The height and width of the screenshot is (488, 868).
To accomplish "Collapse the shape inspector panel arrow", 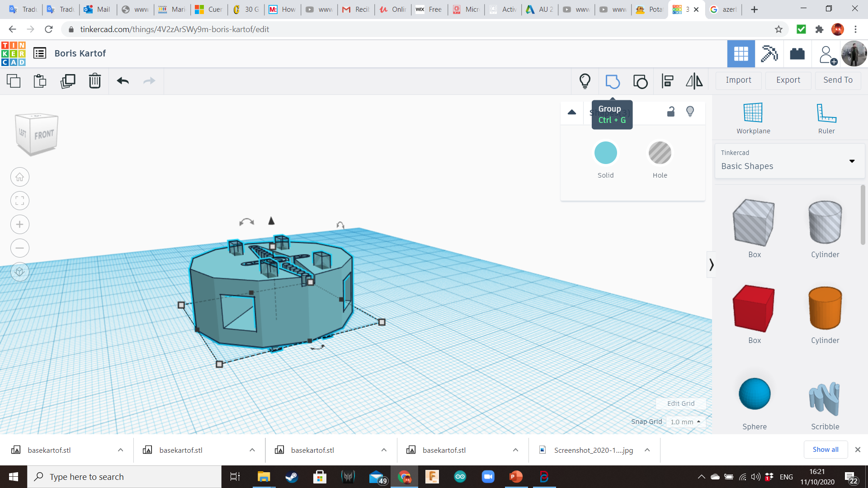I will [572, 112].
